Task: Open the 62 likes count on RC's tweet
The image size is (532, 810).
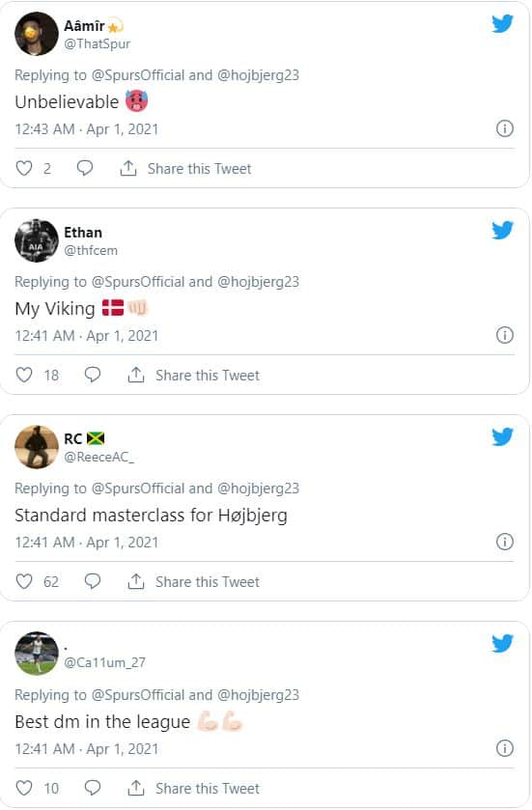Action: (x=50, y=581)
